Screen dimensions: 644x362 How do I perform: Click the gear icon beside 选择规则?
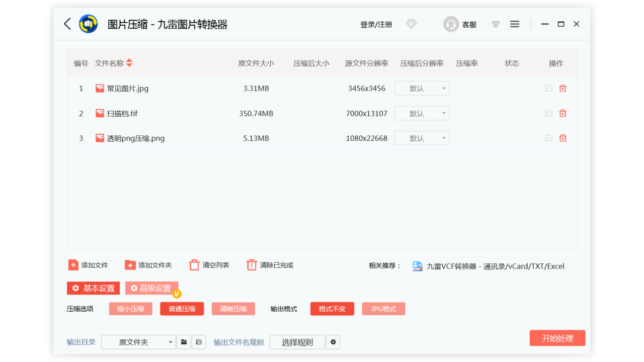coord(333,342)
